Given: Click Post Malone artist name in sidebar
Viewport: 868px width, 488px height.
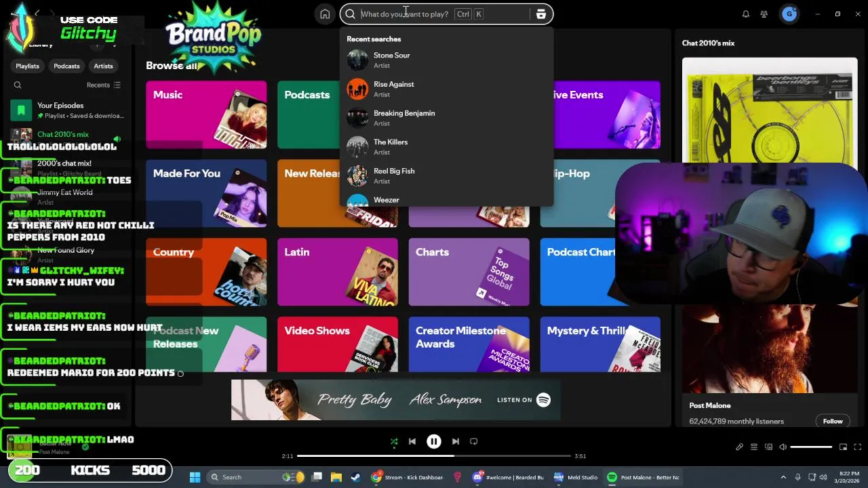Looking at the screenshot, I should coord(710,405).
